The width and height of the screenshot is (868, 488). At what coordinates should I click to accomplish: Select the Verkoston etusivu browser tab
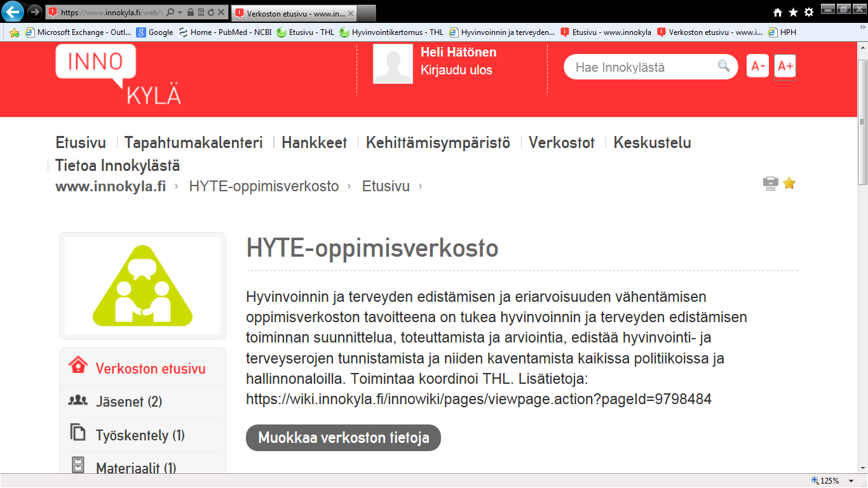[294, 12]
